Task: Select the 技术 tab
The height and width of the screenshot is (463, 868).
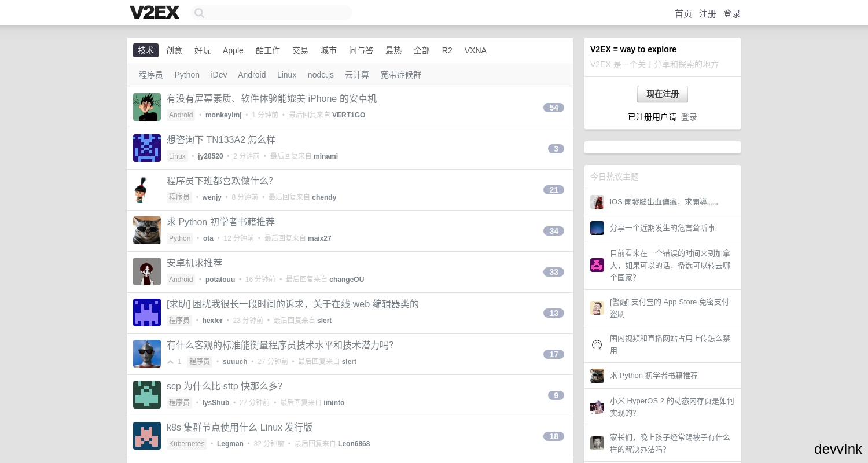Action: coord(146,50)
